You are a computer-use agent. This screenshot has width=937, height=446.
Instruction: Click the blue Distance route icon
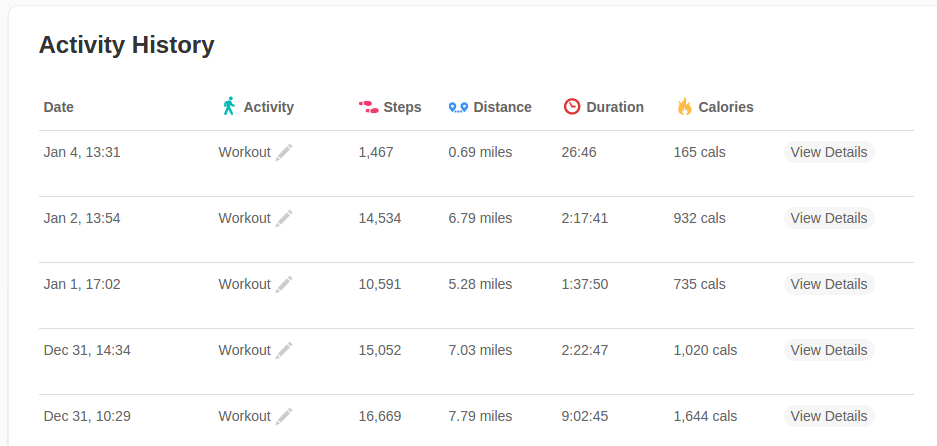click(x=458, y=108)
